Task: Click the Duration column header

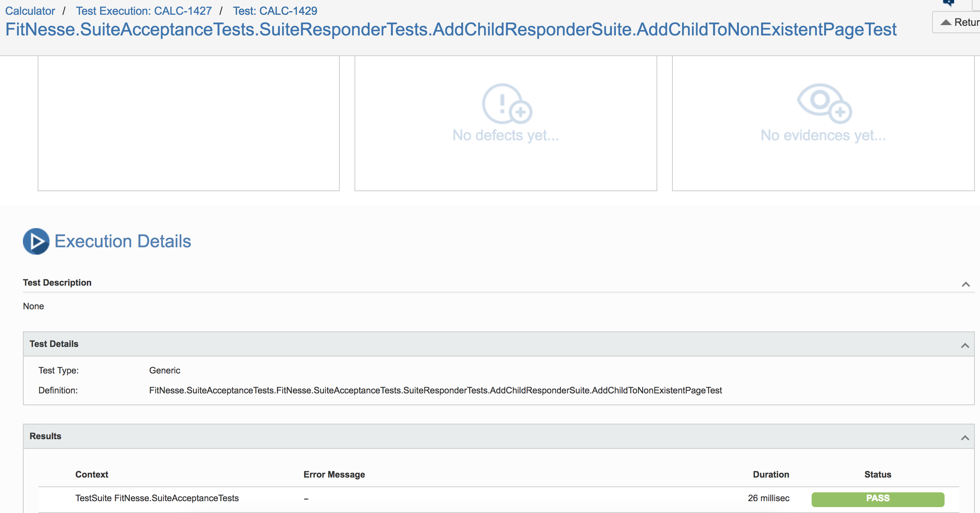Action: point(771,474)
